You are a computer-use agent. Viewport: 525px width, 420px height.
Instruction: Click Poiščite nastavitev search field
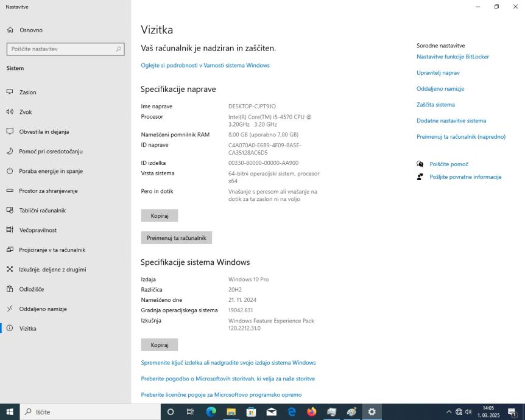click(x=66, y=49)
